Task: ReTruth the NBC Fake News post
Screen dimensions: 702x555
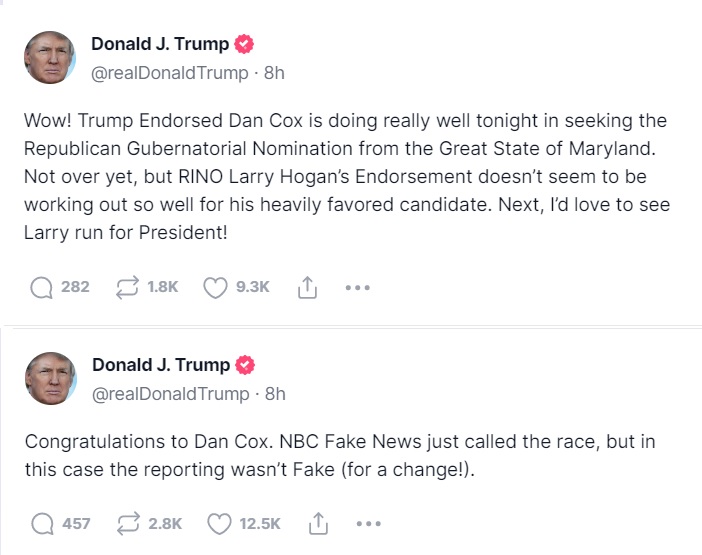Action: click(129, 523)
